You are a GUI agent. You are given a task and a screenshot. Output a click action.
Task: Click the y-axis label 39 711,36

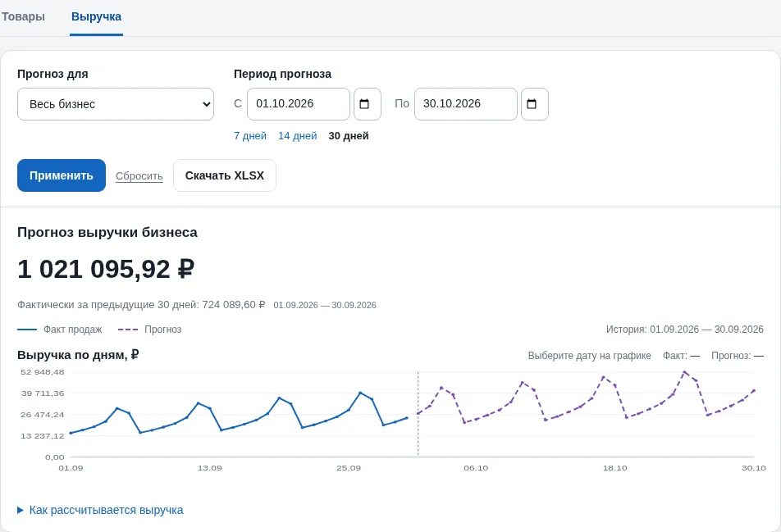(x=43, y=393)
